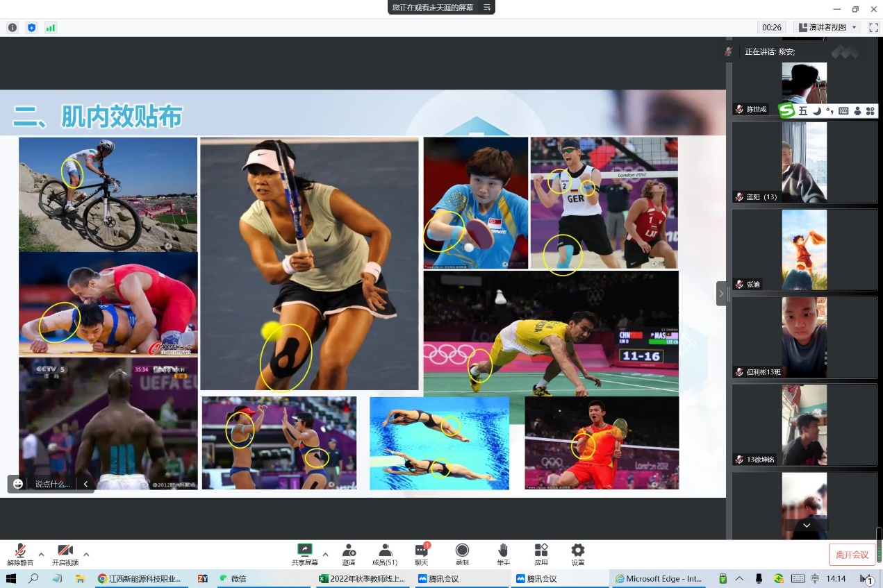Viewport: 883px width, 588px height.
Task: Select 张瀚's video tile
Action: point(805,250)
